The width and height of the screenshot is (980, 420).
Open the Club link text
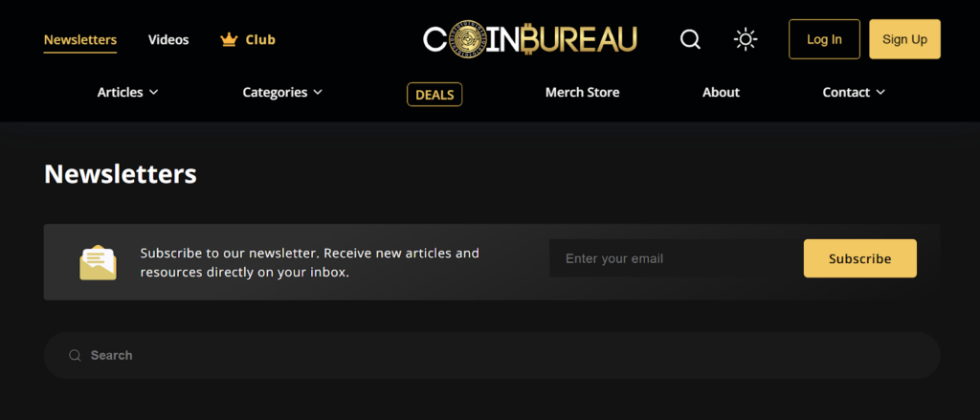pyautogui.click(x=260, y=40)
